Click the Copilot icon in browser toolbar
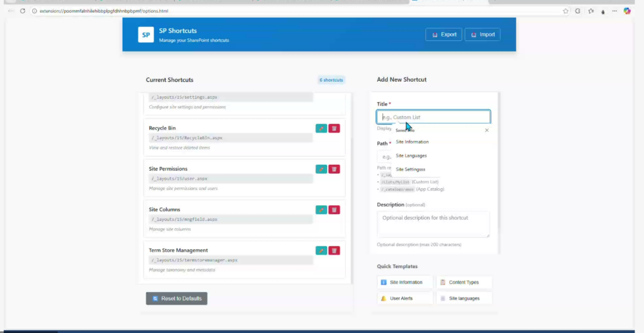 click(626, 11)
